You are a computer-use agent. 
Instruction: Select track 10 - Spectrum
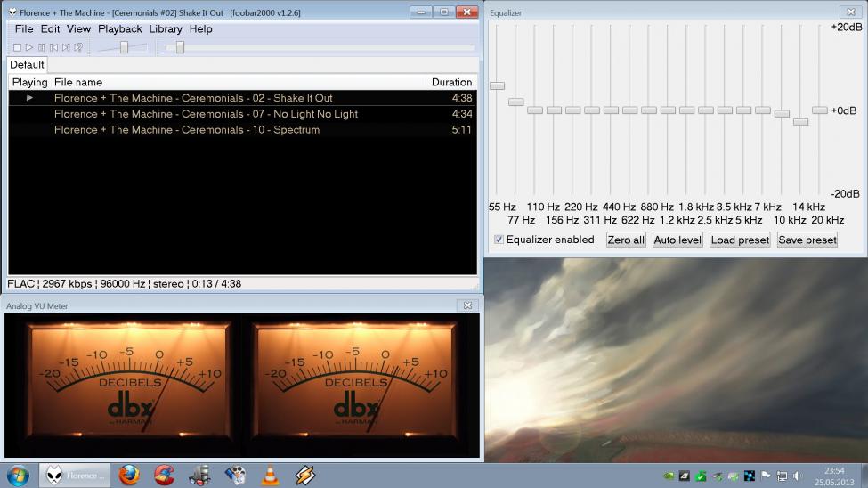click(x=242, y=130)
